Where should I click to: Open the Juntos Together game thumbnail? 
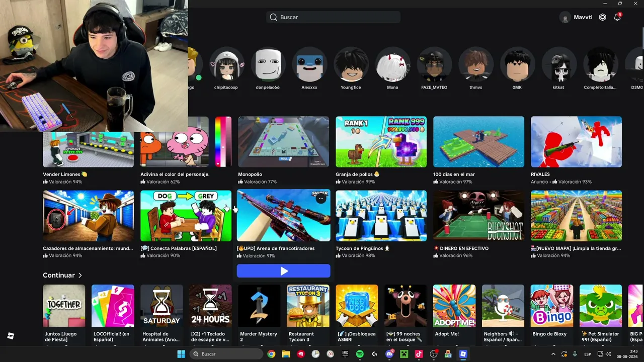point(64,306)
